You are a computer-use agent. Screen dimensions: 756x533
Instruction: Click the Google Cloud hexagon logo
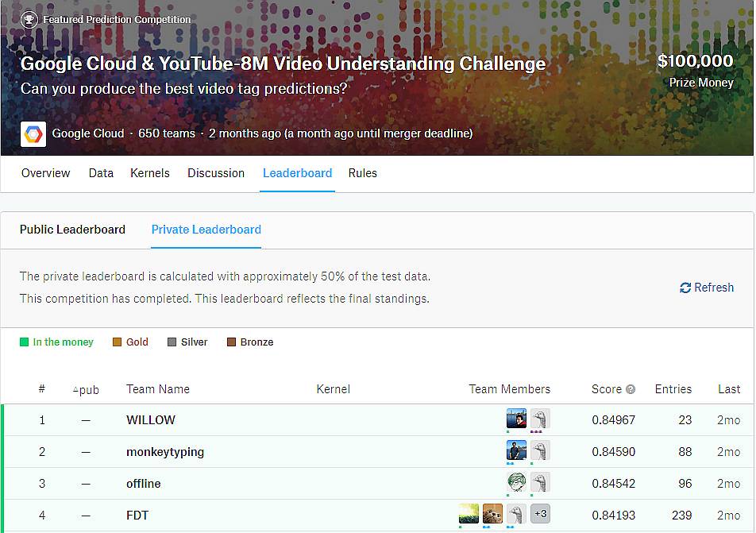pos(33,133)
